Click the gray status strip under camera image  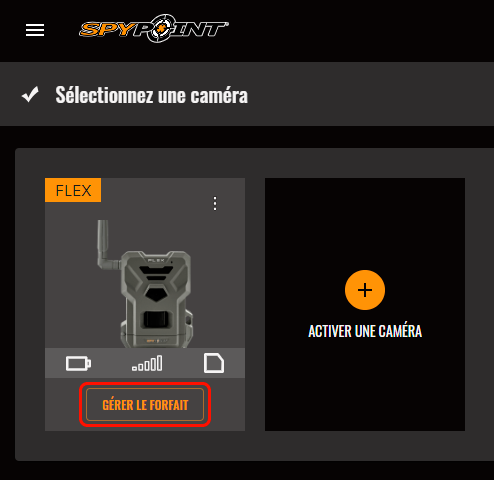click(145, 363)
